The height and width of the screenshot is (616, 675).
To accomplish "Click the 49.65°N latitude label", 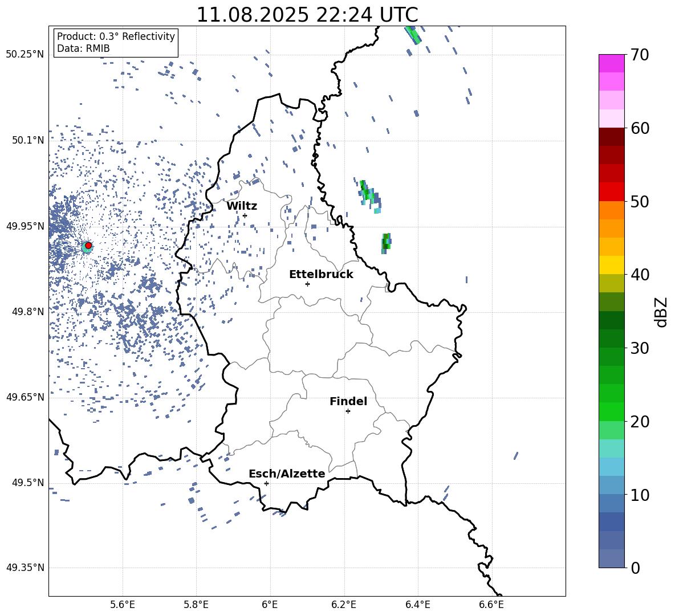I will tap(25, 397).
